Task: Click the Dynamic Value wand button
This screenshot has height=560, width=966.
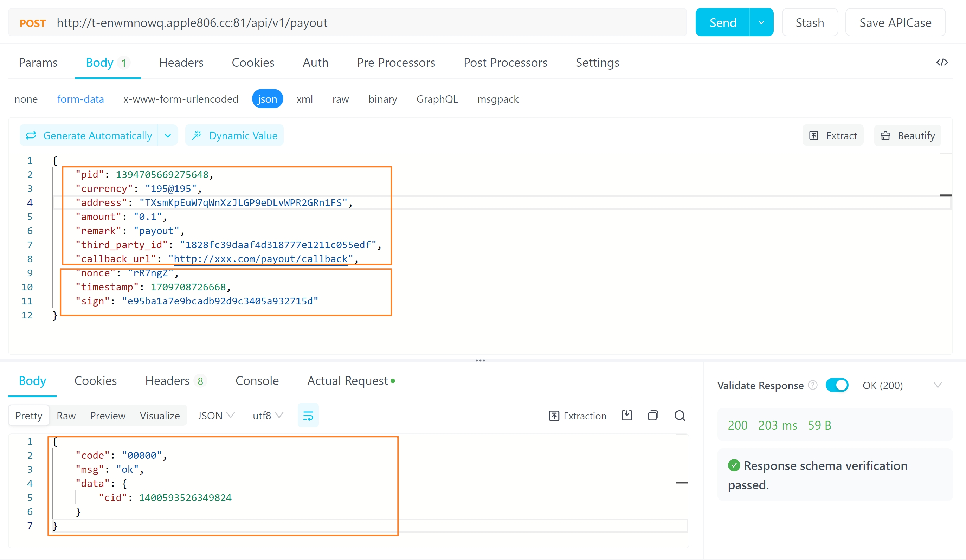Action: click(x=234, y=135)
